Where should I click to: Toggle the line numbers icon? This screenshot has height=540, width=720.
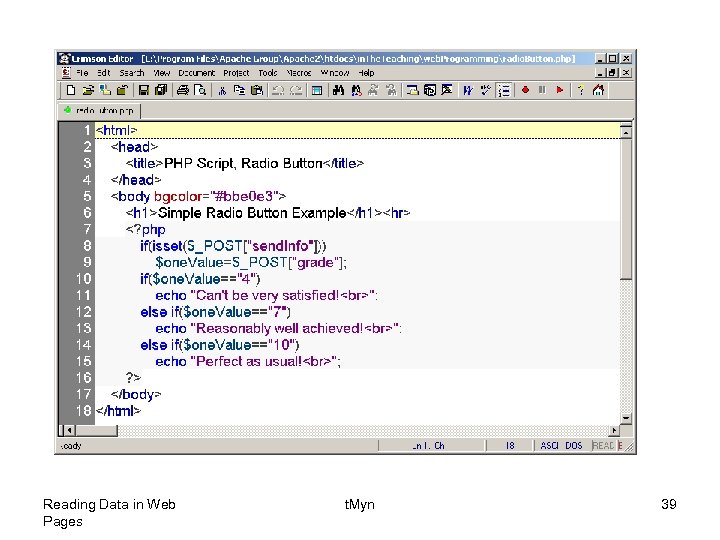pyautogui.click(x=504, y=90)
